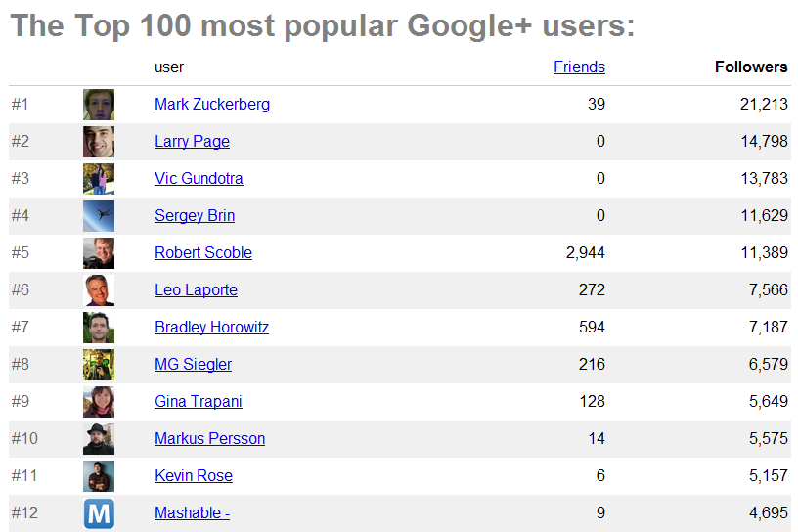This screenshot has height=532, width=798.
Task: Click the Followers column header
Action: tap(750, 67)
